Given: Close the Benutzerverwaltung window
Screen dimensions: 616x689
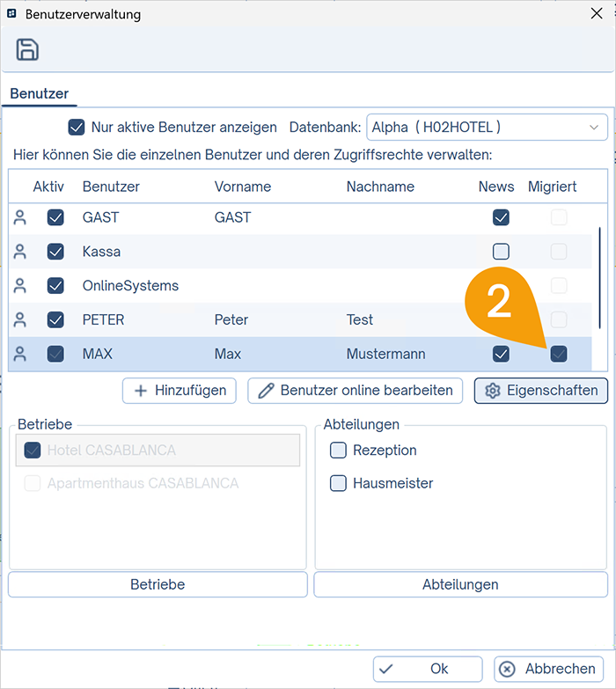Looking at the screenshot, I should 597,13.
